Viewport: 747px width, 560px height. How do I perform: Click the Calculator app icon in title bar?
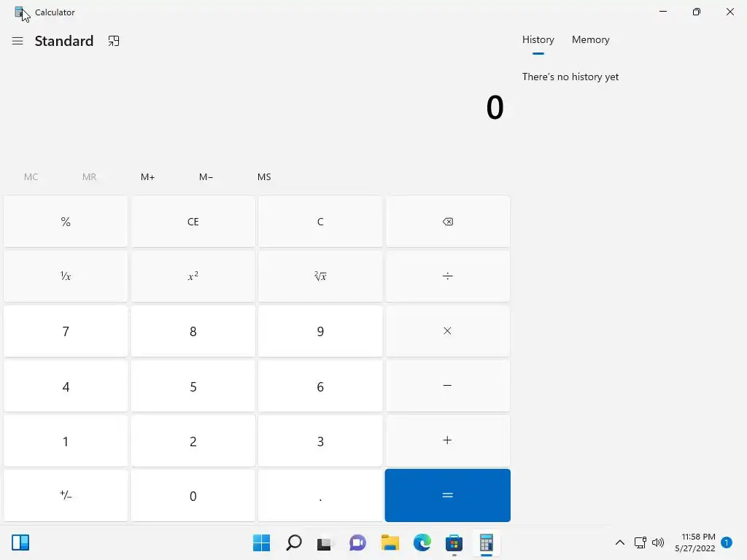19,12
